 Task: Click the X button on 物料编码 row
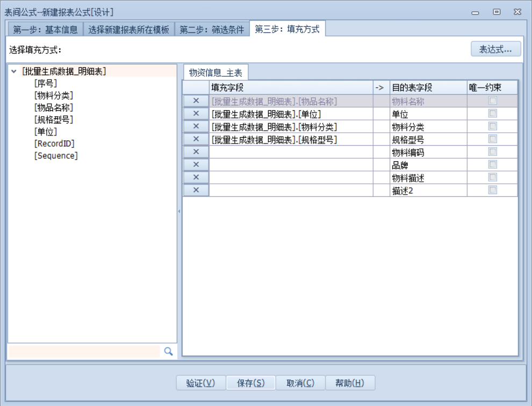click(196, 152)
